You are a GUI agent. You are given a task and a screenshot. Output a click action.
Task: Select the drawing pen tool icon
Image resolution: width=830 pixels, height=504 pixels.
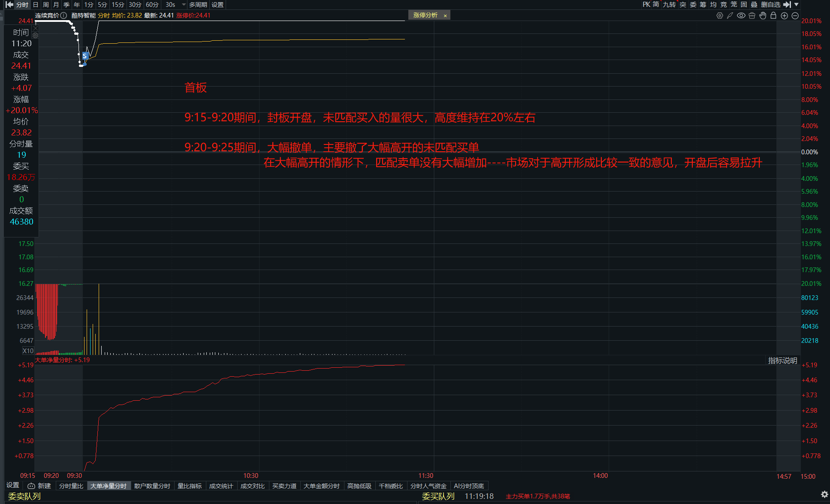point(730,15)
